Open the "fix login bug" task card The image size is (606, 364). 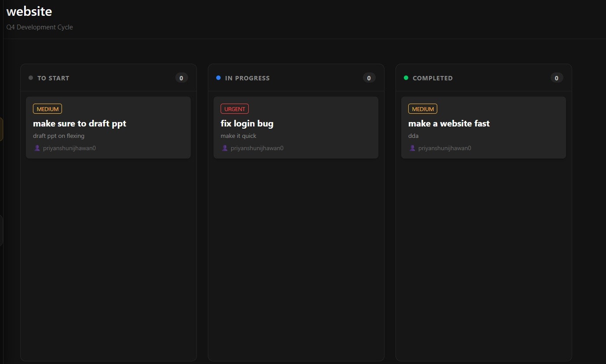(247, 124)
